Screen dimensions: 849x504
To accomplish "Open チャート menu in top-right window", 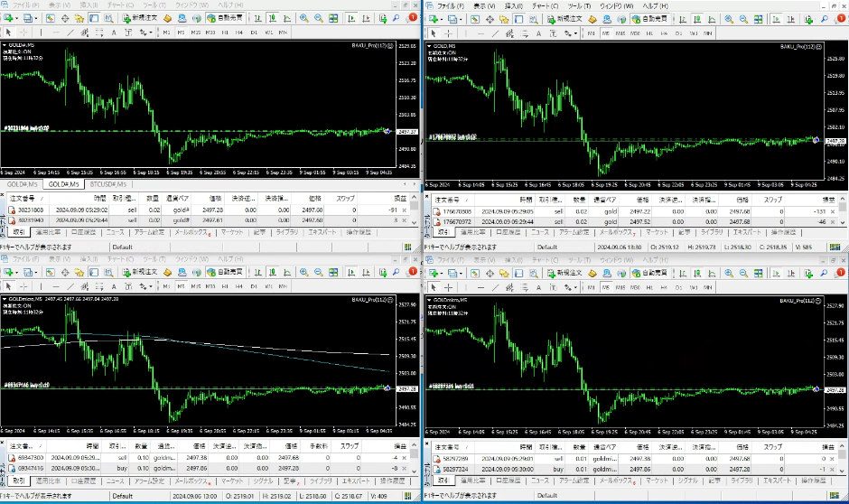I will coord(545,6).
